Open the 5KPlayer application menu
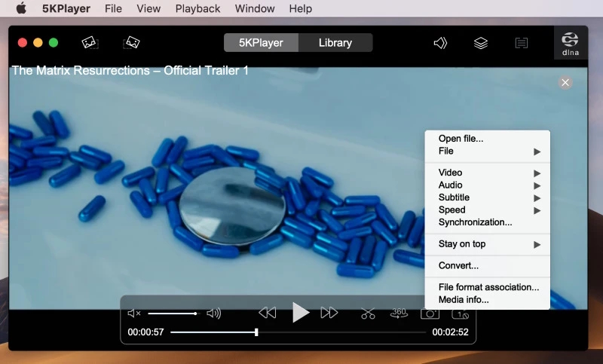The width and height of the screenshot is (603, 364). pos(66,8)
